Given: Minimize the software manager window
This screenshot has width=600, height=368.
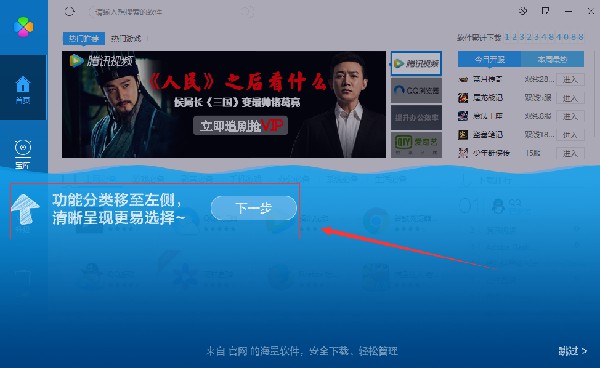Looking at the screenshot, I should [x=568, y=11].
